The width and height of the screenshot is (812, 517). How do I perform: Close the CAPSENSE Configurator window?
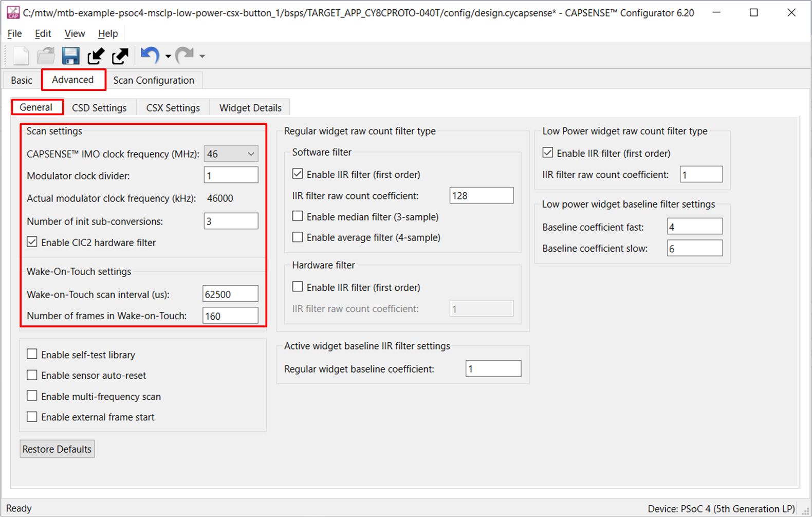(791, 12)
